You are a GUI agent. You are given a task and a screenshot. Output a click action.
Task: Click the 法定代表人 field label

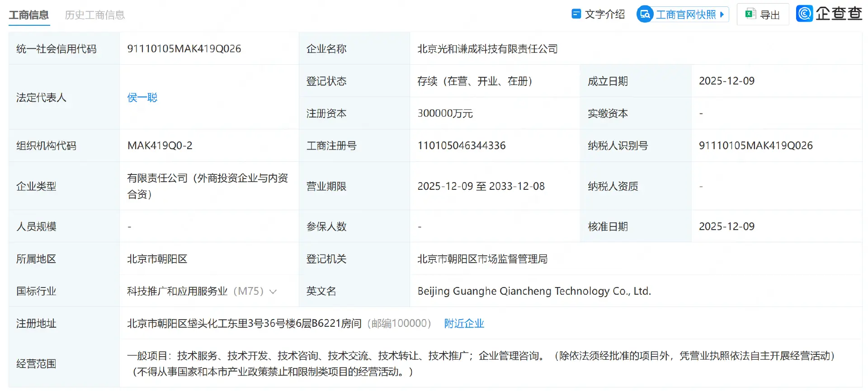(x=41, y=97)
